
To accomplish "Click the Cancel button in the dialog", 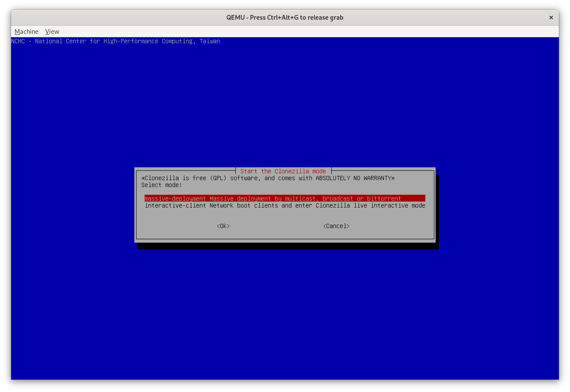I will 336,226.
